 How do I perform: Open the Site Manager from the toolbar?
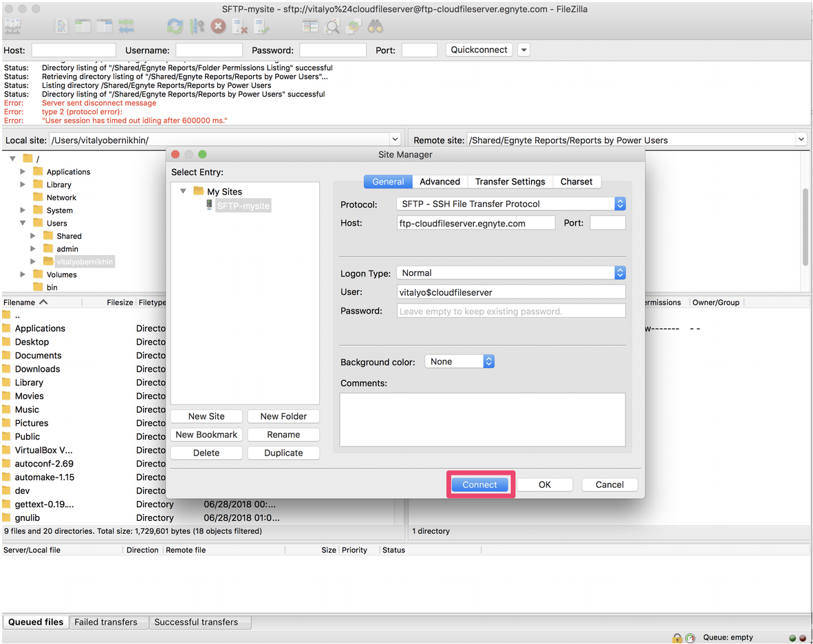tap(12, 26)
